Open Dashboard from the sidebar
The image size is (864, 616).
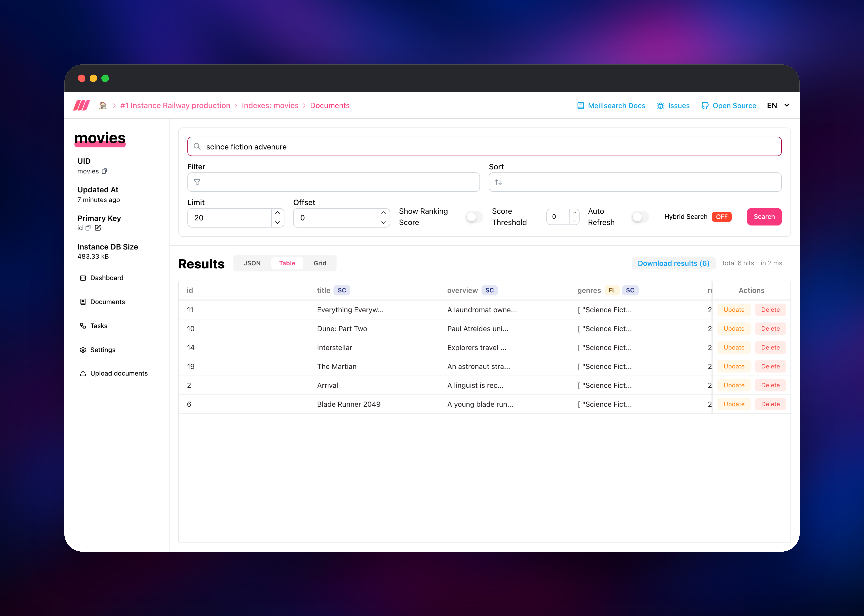coord(107,278)
